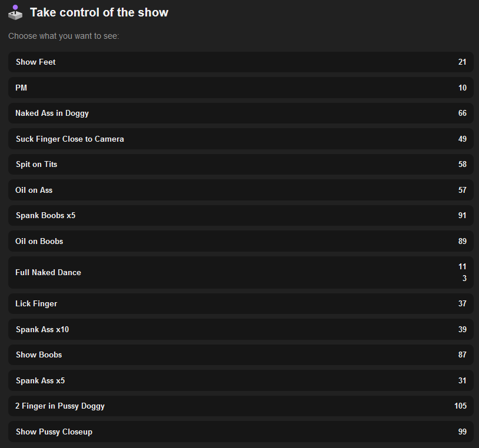
Task: Select the Full Naked Dance option
Action: pyautogui.click(x=48, y=272)
